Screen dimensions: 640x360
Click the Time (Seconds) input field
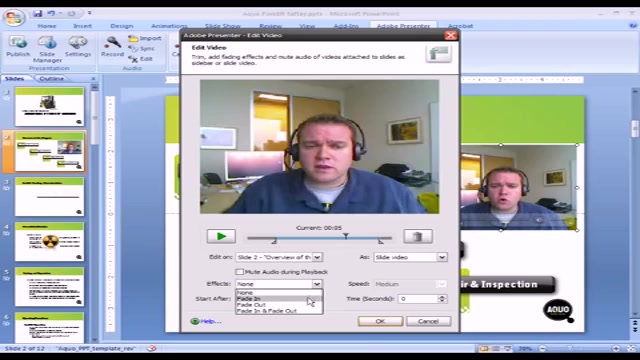[x=418, y=299]
